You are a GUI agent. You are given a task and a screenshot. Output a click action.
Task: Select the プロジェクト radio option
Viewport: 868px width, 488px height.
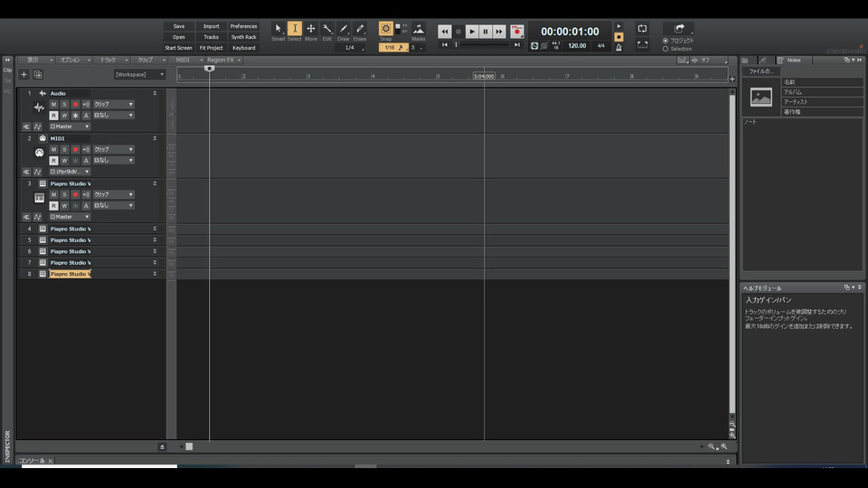click(665, 41)
